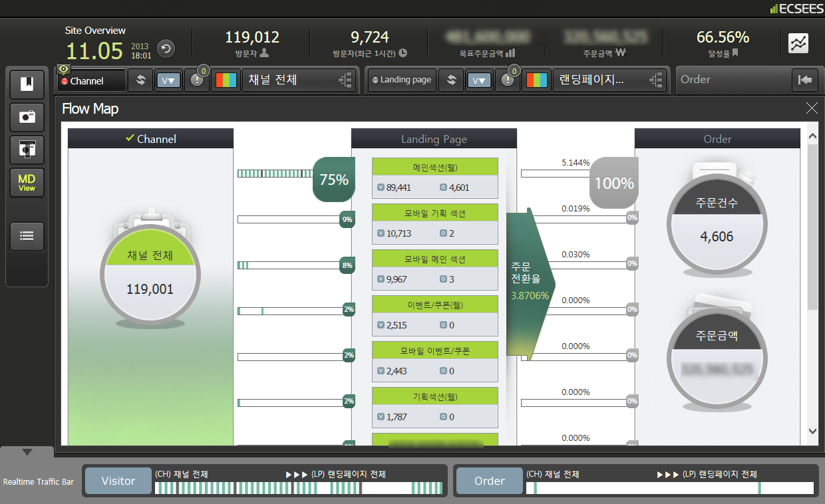The height and width of the screenshot is (504, 825).
Task: Click the Visitor realtime traffic bar
Action: click(x=299, y=488)
